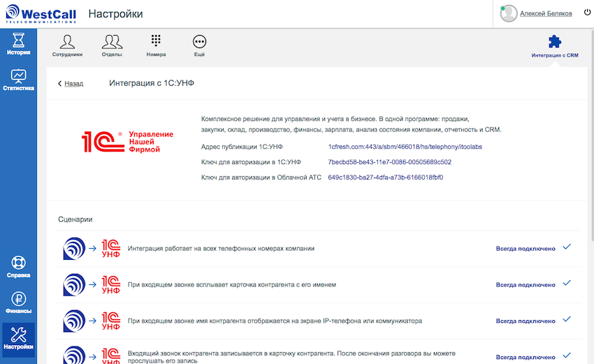This screenshot has height=364, width=594.
Task: Toggle checkmark for IP-phone name display scenario
Action: pyautogui.click(x=566, y=319)
